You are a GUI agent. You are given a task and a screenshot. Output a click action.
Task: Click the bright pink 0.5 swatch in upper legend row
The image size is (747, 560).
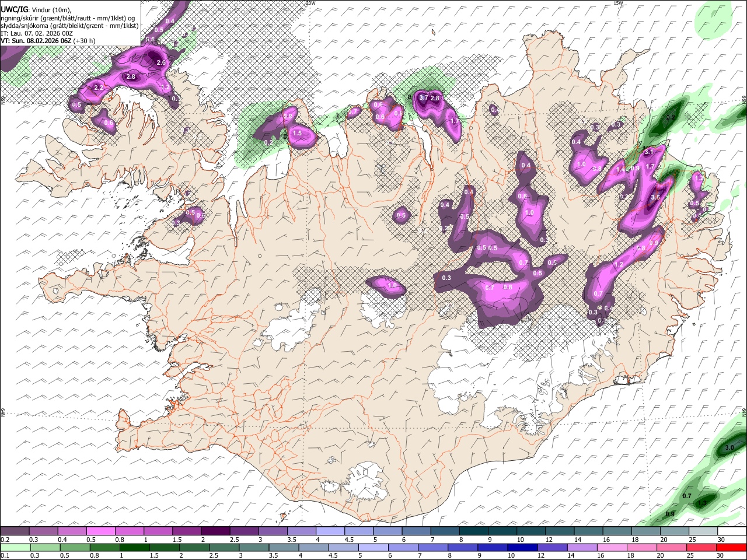pos(101,531)
